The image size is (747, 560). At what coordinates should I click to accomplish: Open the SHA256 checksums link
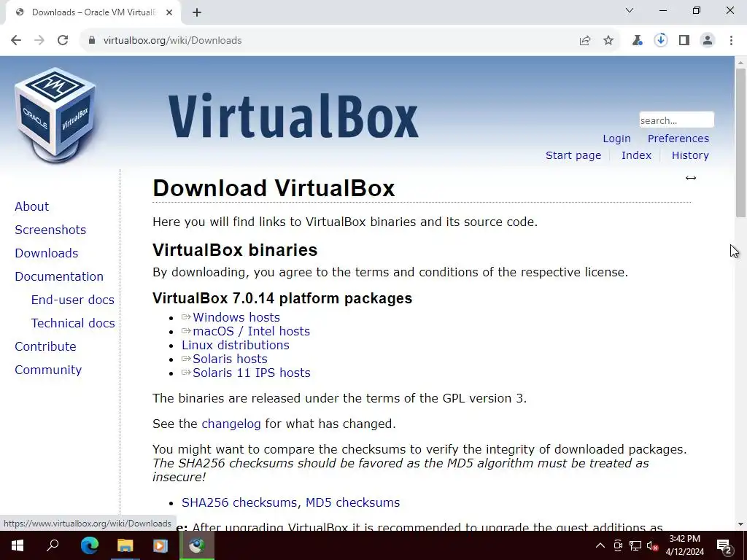tap(239, 502)
